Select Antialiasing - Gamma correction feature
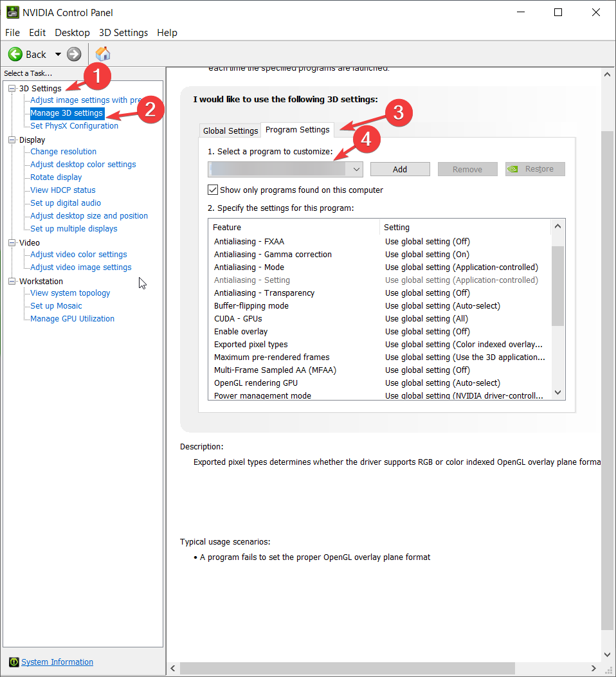 click(380, 255)
